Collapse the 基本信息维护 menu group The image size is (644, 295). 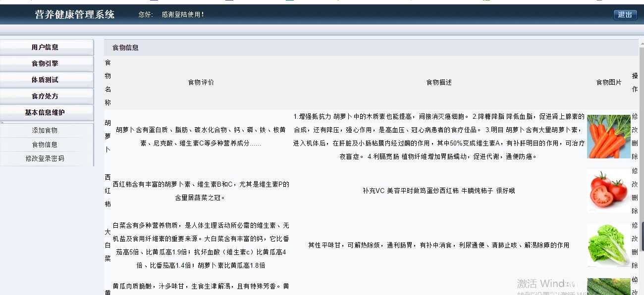coord(47,112)
